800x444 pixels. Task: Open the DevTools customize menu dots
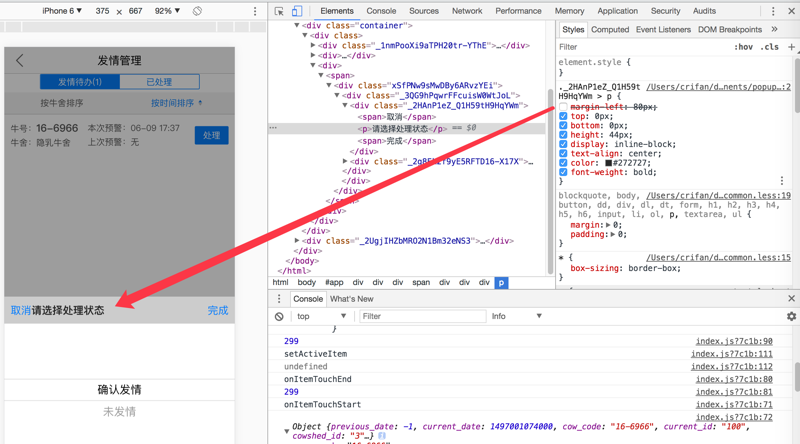(x=773, y=11)
